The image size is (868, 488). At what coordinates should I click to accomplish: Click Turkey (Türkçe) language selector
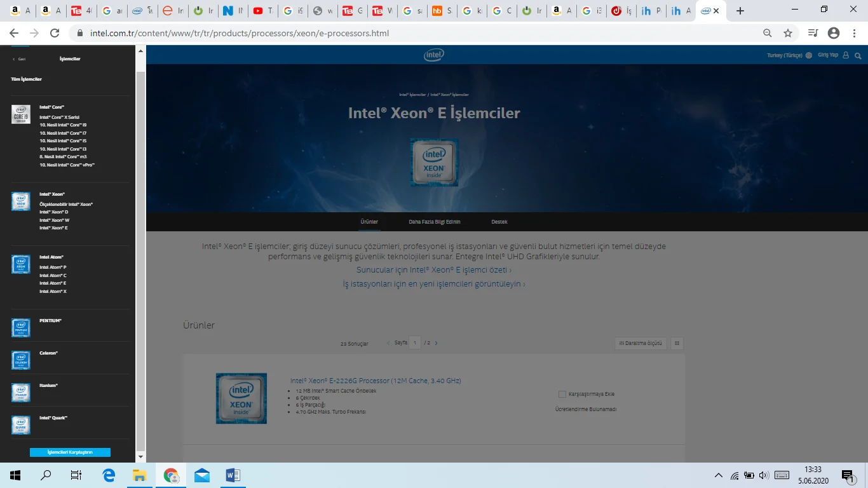point(785,55)
